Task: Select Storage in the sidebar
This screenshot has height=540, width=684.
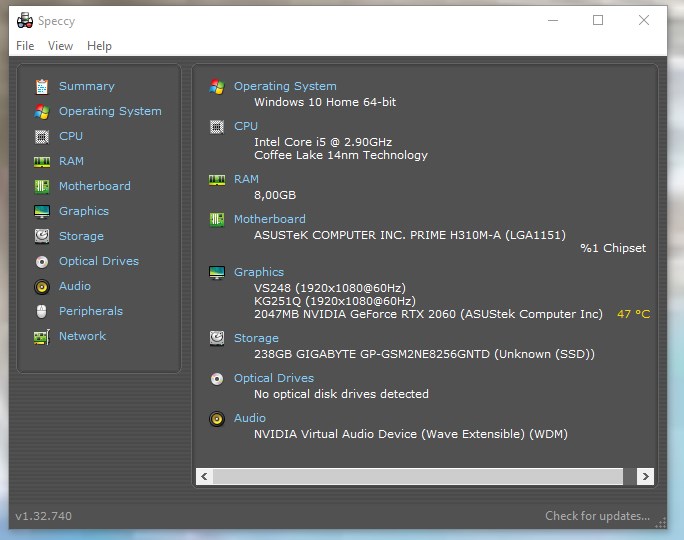Action: (x=81, y=236)
